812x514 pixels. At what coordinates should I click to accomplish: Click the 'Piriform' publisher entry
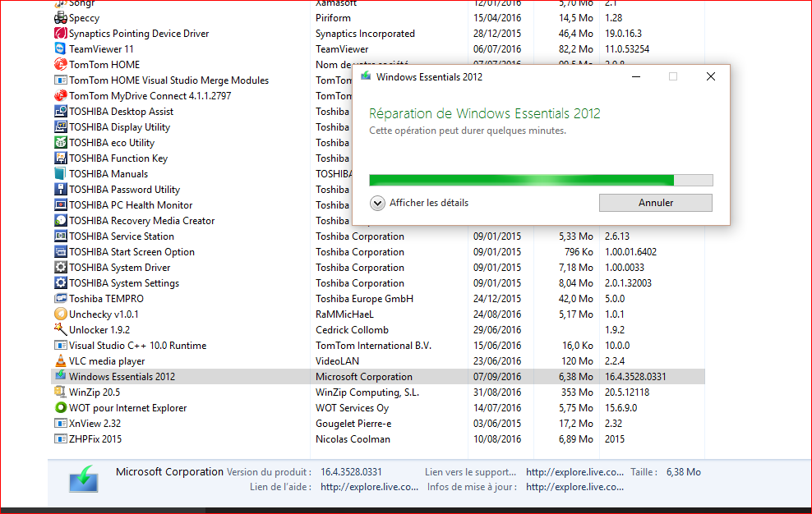tap(333, 18)
